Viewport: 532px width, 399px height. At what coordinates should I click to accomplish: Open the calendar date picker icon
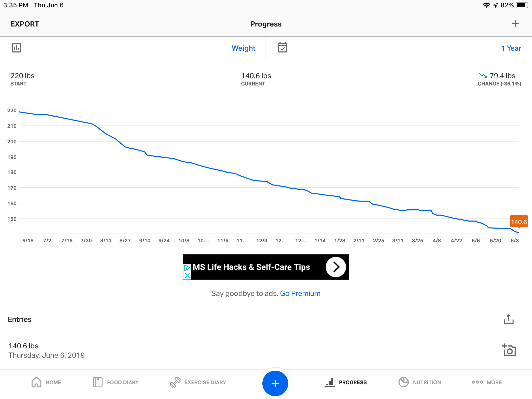282,48
